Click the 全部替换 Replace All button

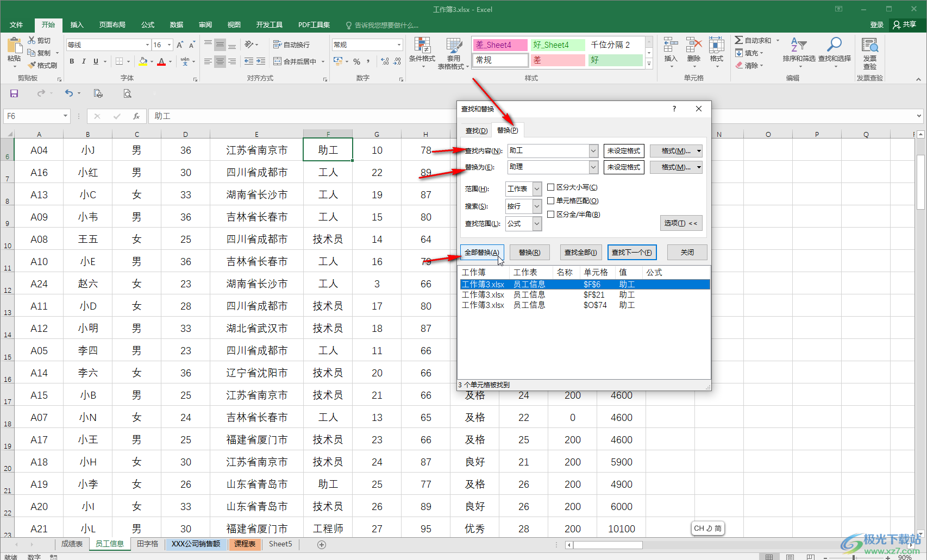tap(482, 253)
